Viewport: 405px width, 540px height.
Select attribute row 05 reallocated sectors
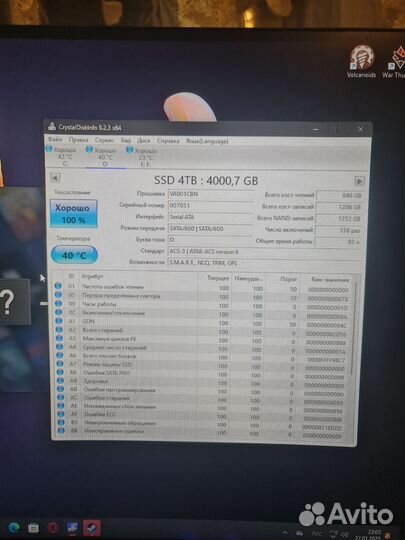(202, 296)
